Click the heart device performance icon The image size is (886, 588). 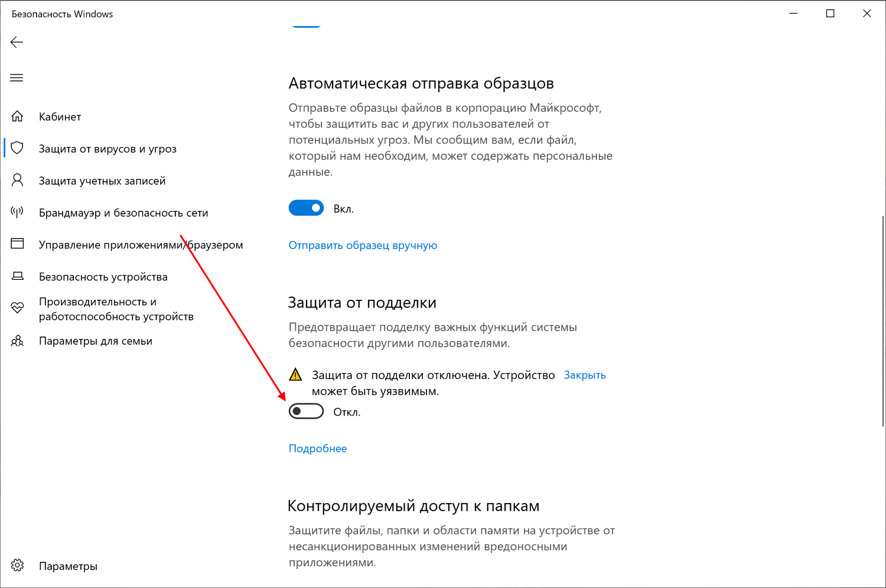tap(17, 308)
